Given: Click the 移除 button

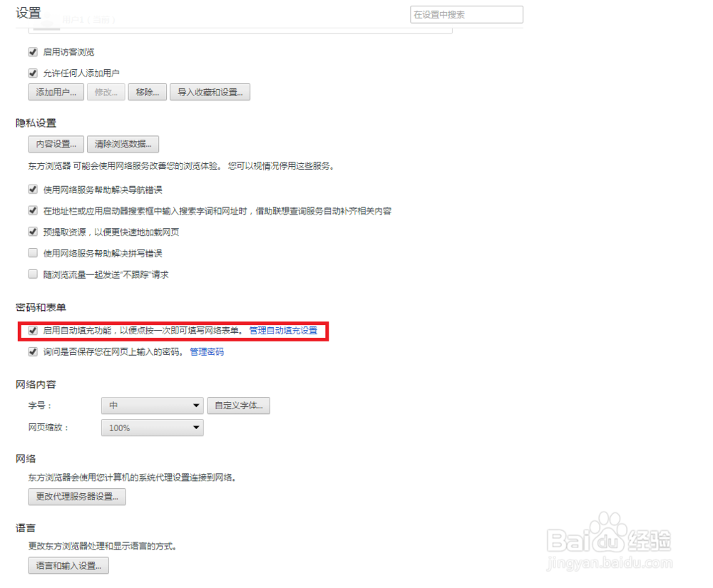Looking at the screenshot, I should coord(147,92).
